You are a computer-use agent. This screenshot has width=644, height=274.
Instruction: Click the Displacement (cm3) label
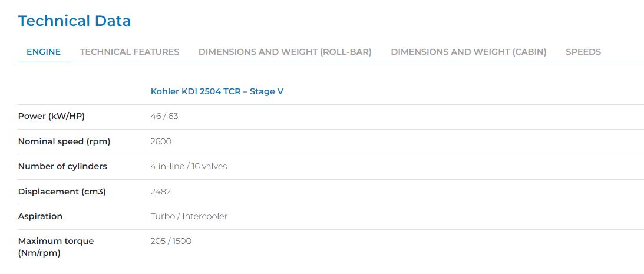tap(62, 192)
